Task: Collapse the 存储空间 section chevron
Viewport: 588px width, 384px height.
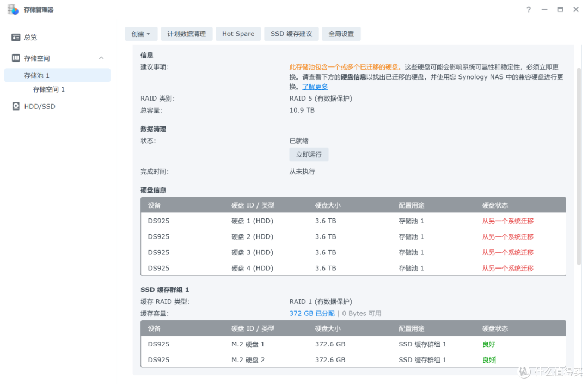Action: pyautogui.click(x=101, y=58)
